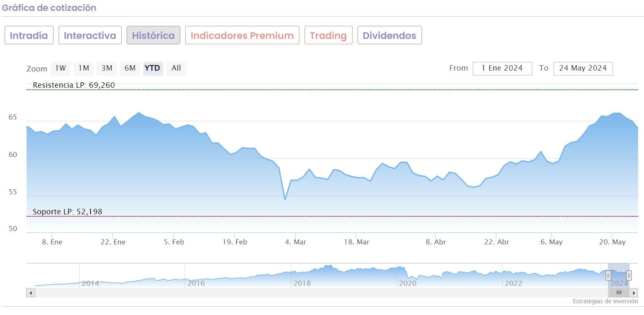Open Indicadores Premium tab
This screenshot has height=315, width=644.
pos(242,36)
